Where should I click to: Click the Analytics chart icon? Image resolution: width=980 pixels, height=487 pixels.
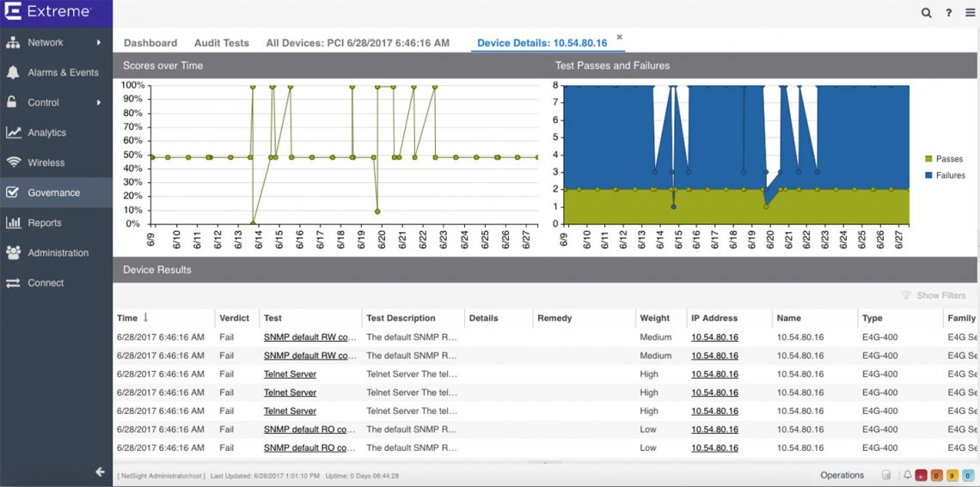click(x=13, y=132)
